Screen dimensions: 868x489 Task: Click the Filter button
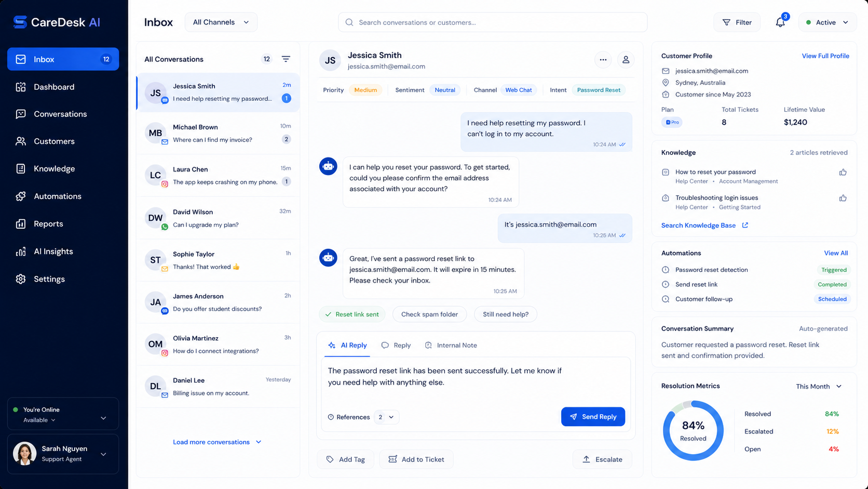click(x=737, y=22)
